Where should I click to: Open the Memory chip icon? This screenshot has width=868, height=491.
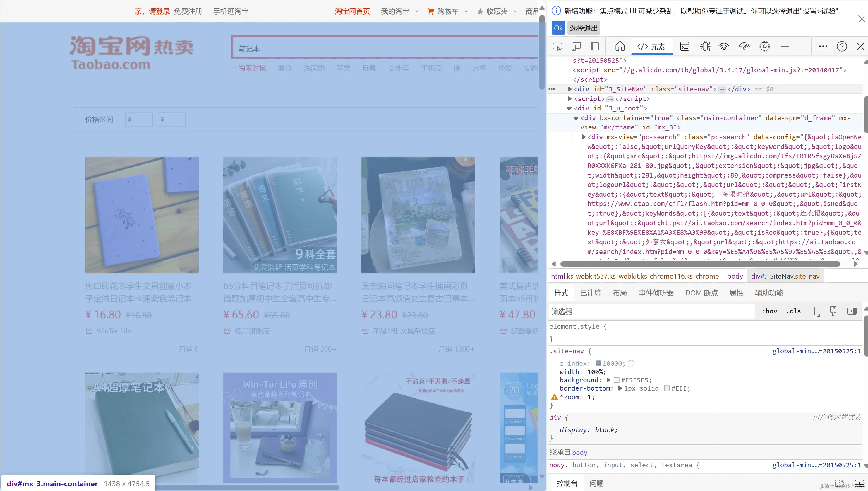(x=765, y=47)
